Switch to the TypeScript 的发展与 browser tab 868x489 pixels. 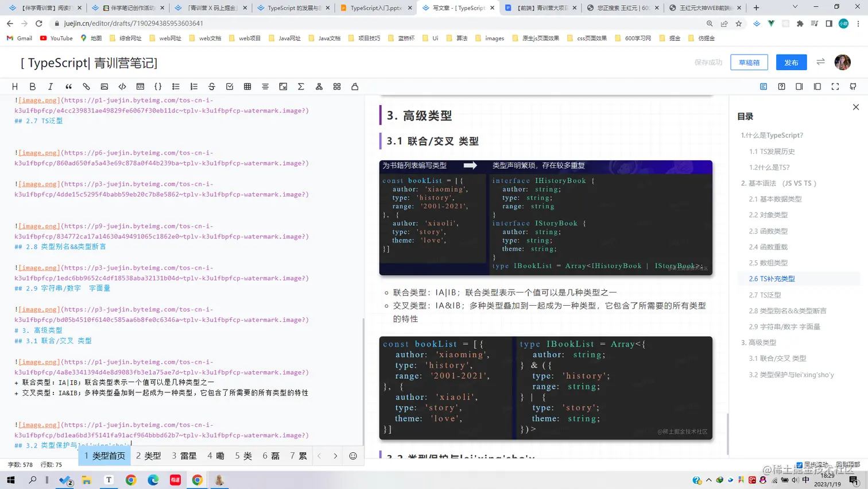293,8
